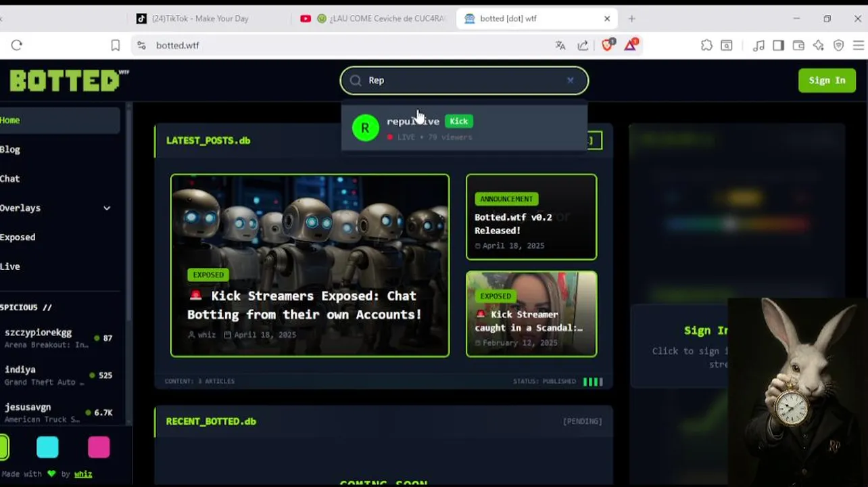868x487 pixels.
Task: Select repullive search suggestion
Action: click(464, 128)
